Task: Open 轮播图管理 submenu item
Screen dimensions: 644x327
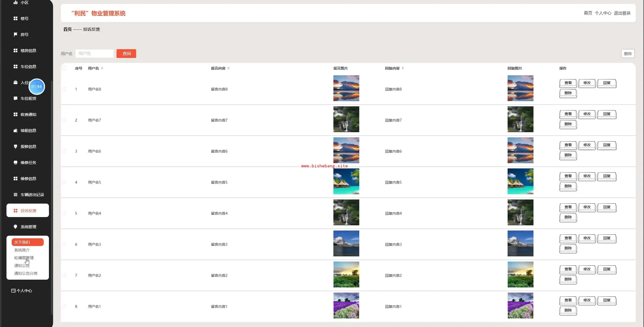Action: [24, 258]
